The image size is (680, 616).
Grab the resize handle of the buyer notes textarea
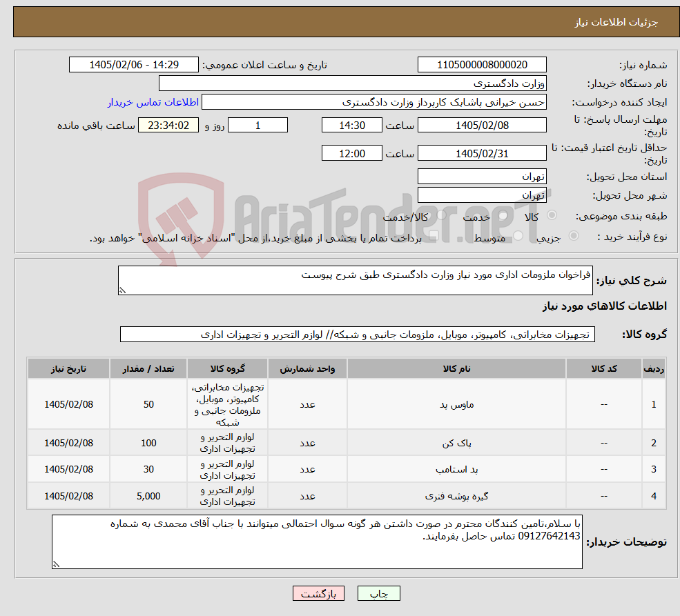click(x=56, y=564)
